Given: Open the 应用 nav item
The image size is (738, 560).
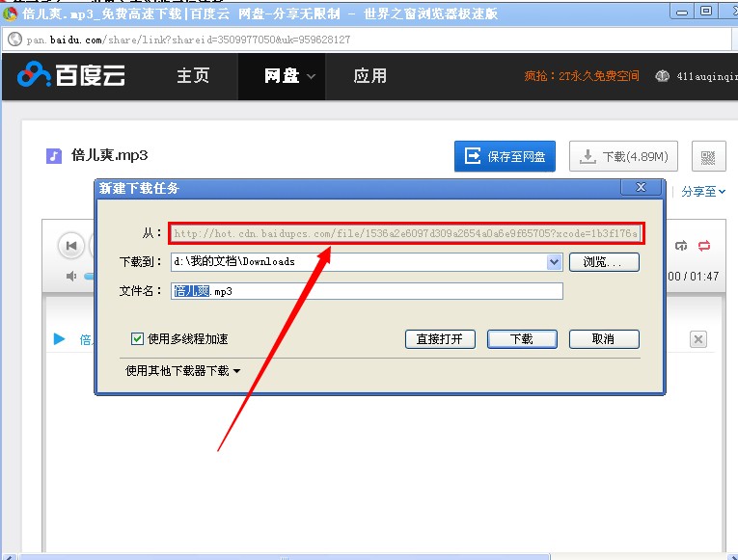Looking at the screenshot, I should [369, 76].
